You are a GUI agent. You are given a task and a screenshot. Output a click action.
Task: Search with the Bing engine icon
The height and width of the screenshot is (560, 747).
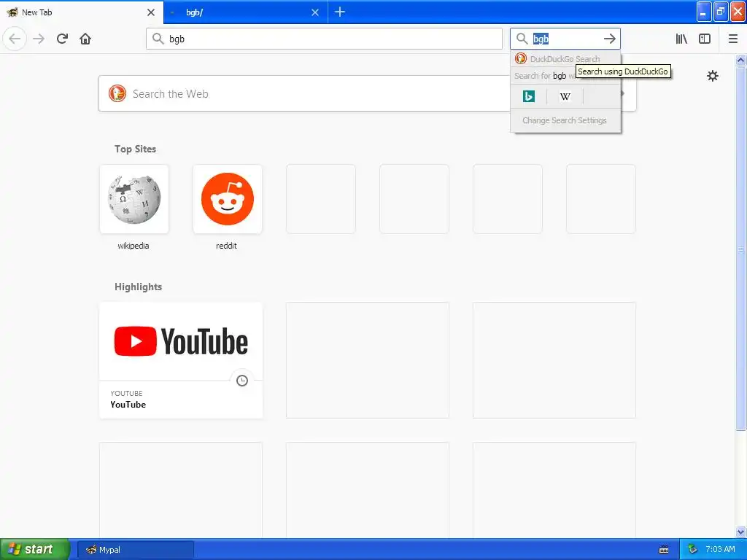click(x=529, y=96)
